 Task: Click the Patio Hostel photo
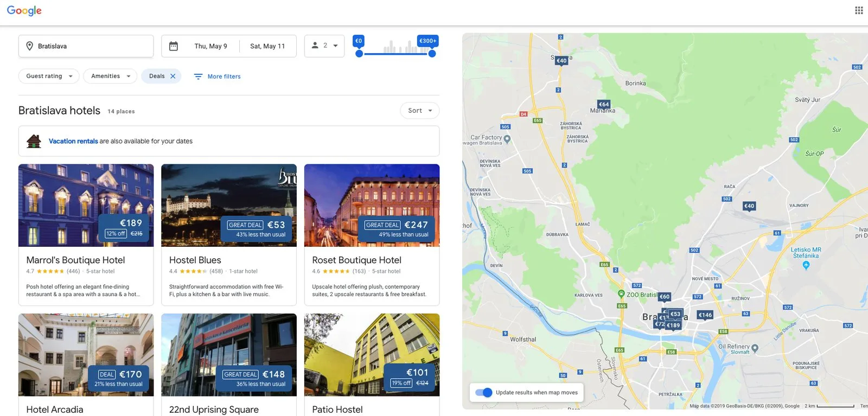[372, 355]
